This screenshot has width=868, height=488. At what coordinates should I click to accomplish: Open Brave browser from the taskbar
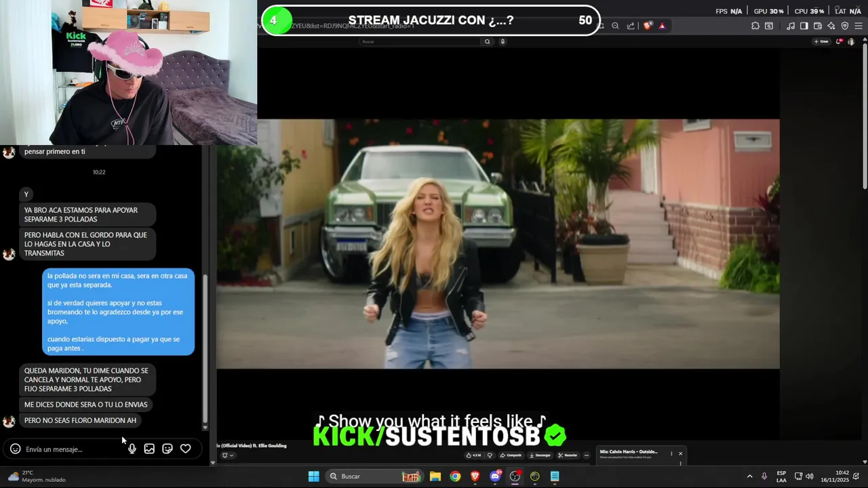pyautogui.click(x=475, y=476)
